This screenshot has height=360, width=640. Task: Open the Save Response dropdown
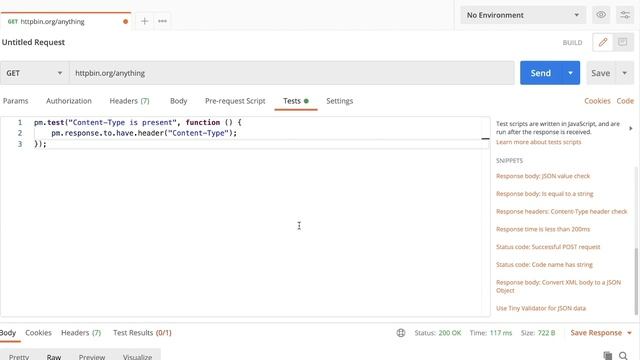tap(601, 333)
